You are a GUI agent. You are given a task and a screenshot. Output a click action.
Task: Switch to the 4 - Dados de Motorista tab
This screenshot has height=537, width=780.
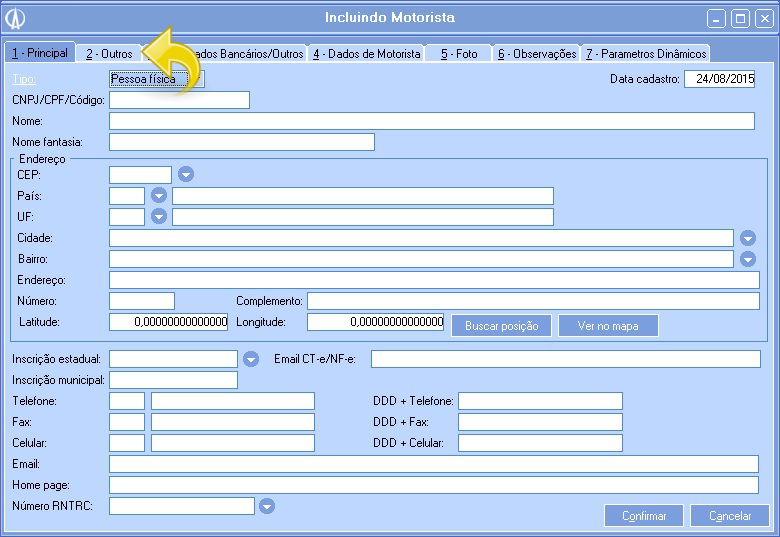pos(366,54)
